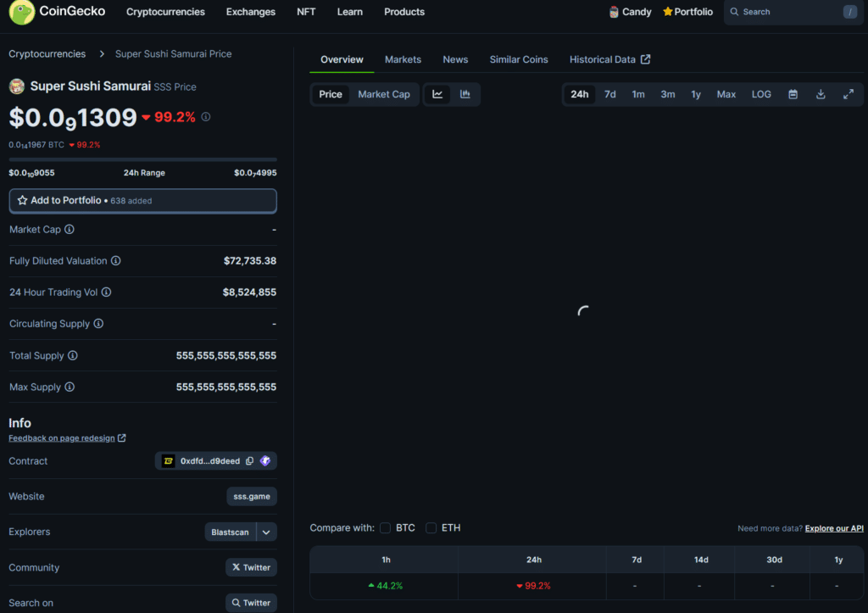Click the Candy jar icon
The height and width of the screenshot is (613, 868).
pyautogui.click(x=614, y=12)
